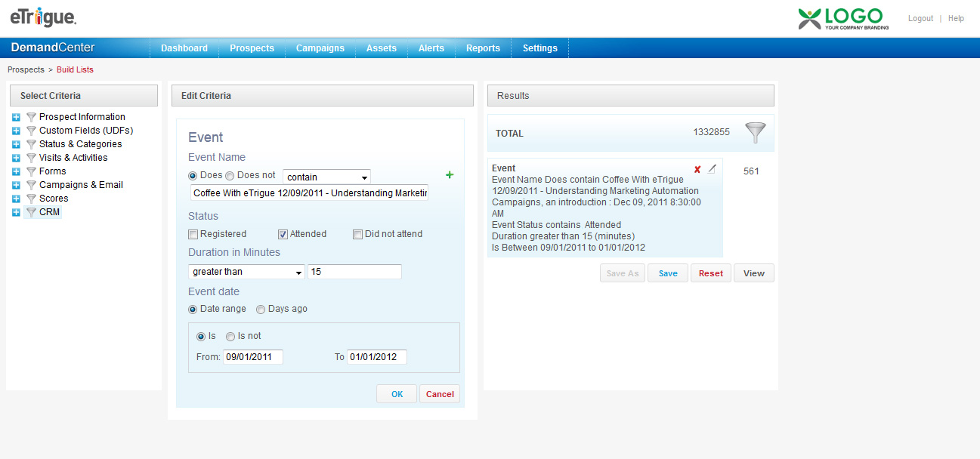Click the Cancel button
The width and height of the screenshot is (980, 459).
click(x=440, y=394)
